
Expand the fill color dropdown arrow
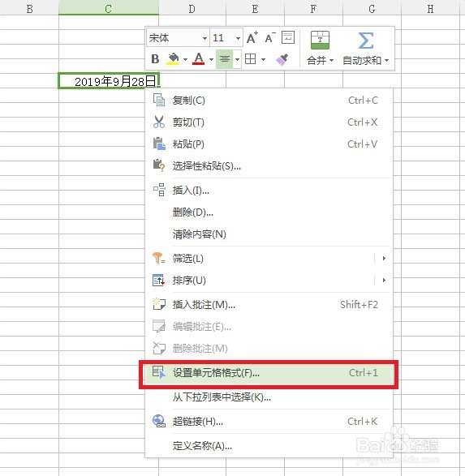(185, 59)
